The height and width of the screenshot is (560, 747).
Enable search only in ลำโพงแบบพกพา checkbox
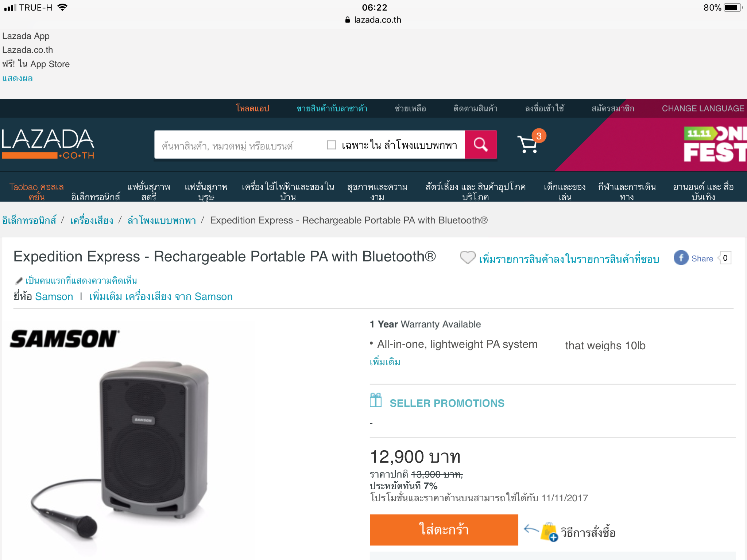331,145
